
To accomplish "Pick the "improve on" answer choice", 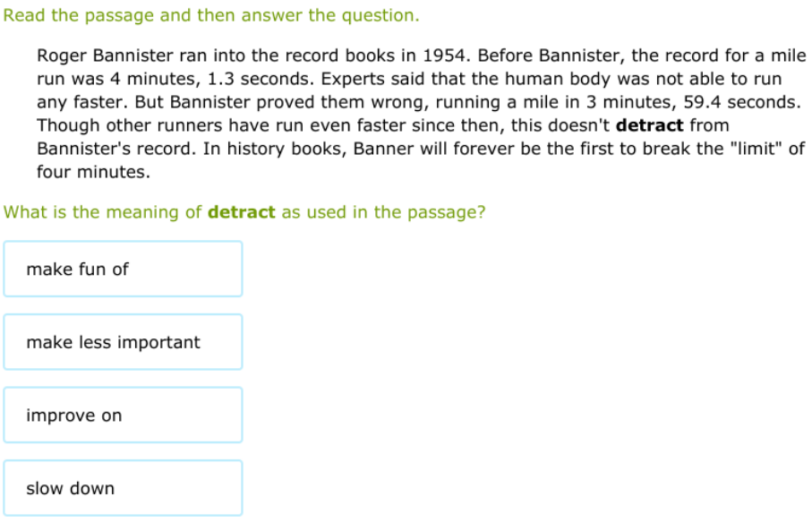I will click(123, 415).
